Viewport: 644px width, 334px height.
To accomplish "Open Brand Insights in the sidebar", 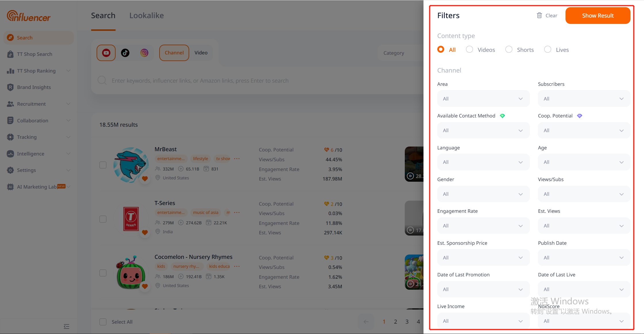I will tap(34, 87).
